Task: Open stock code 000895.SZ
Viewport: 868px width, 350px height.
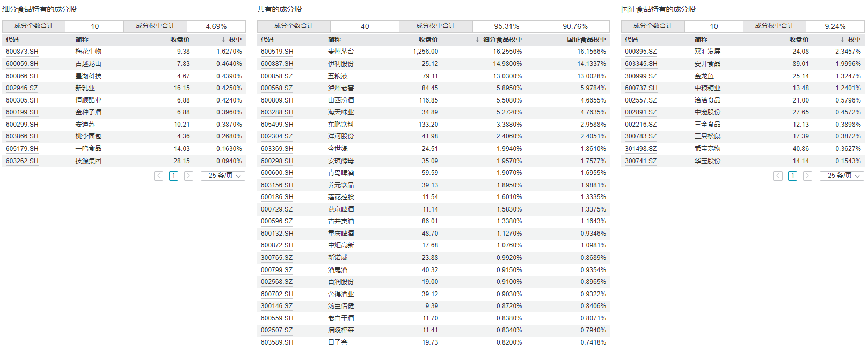Action: click(641, 52)
